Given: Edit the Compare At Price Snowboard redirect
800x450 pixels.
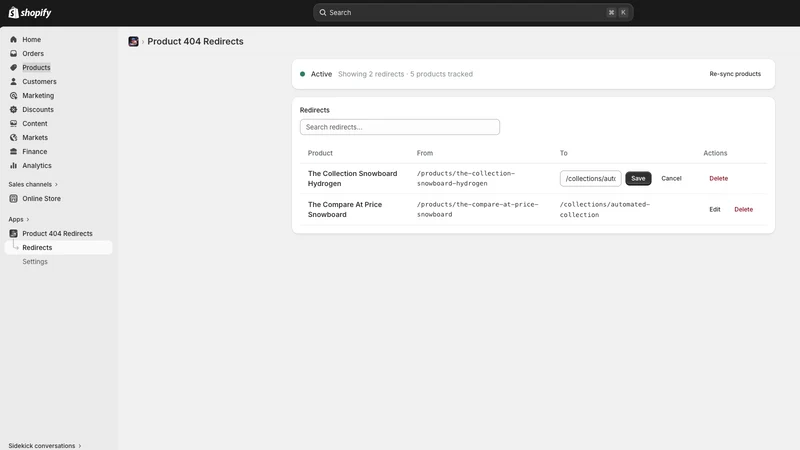Looking at the screenshot, I should [x=715, y=209].
